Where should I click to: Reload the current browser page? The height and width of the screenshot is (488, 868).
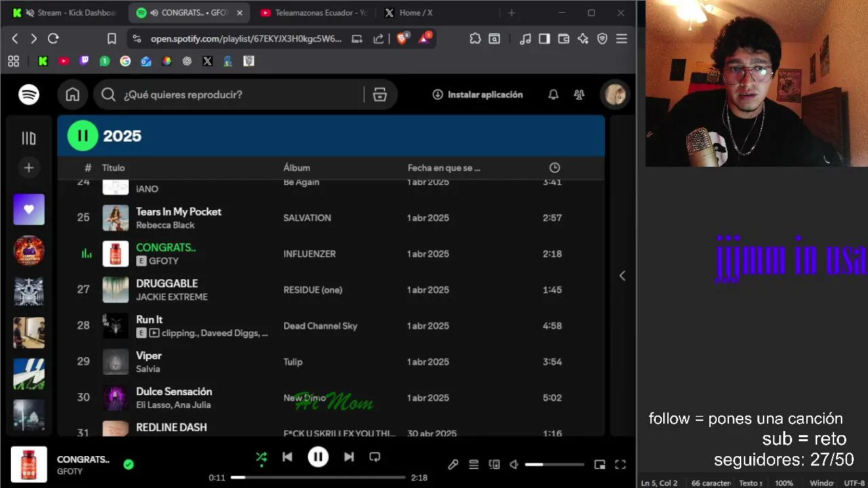point(54,39)
